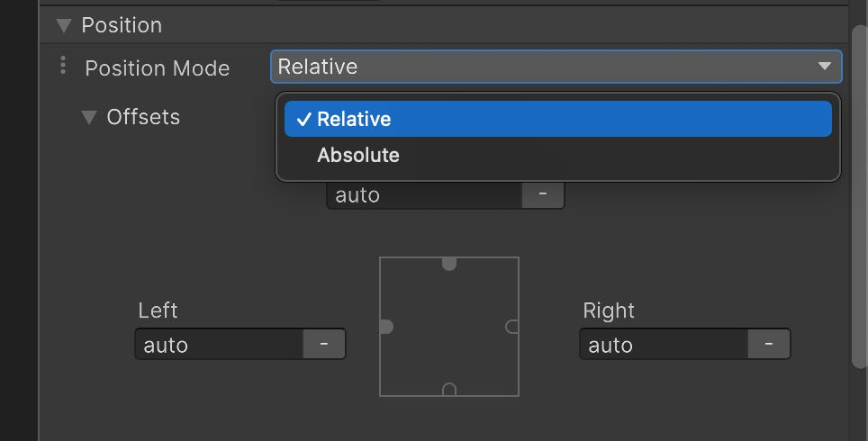
Task: Collapse the Offsets foldout triangle
Action: (89, 117)
